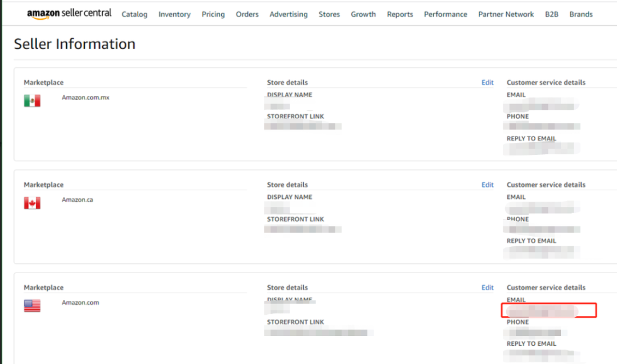Viewport: 617px width, 364px height.
Task: Click the Amazon.ca customer service phone value
Action: pos(542,229)
